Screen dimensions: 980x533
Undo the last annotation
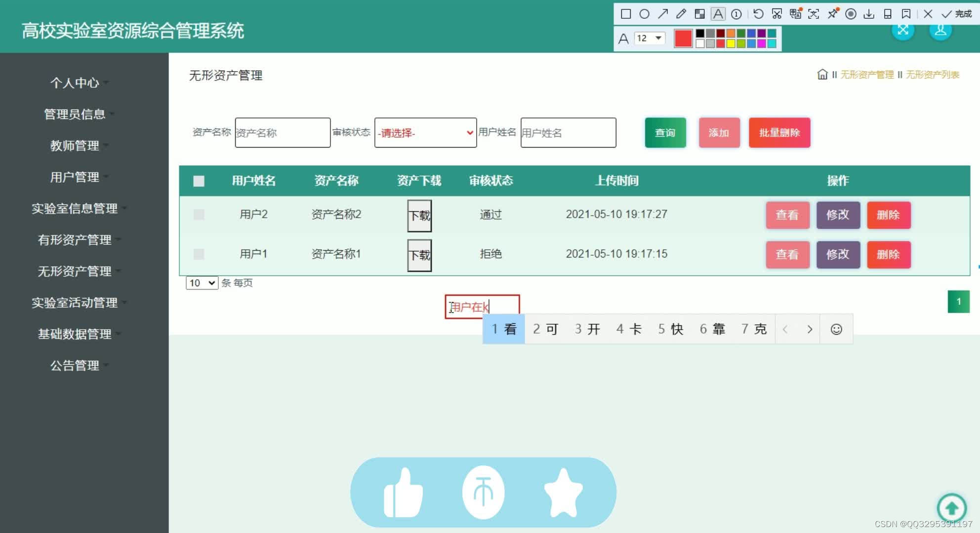tap(758, 14)
